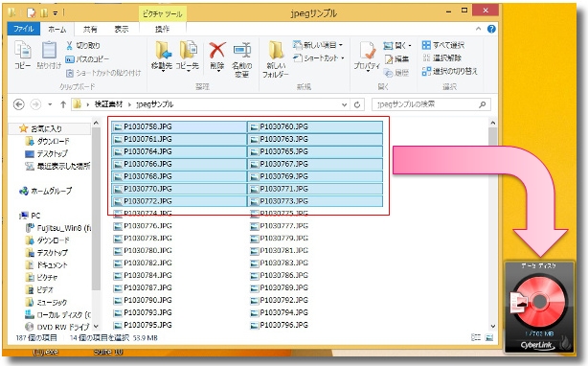Open the File (ファイル) tab
Screen dimensions: 588x366
click(x=24, y=29)
